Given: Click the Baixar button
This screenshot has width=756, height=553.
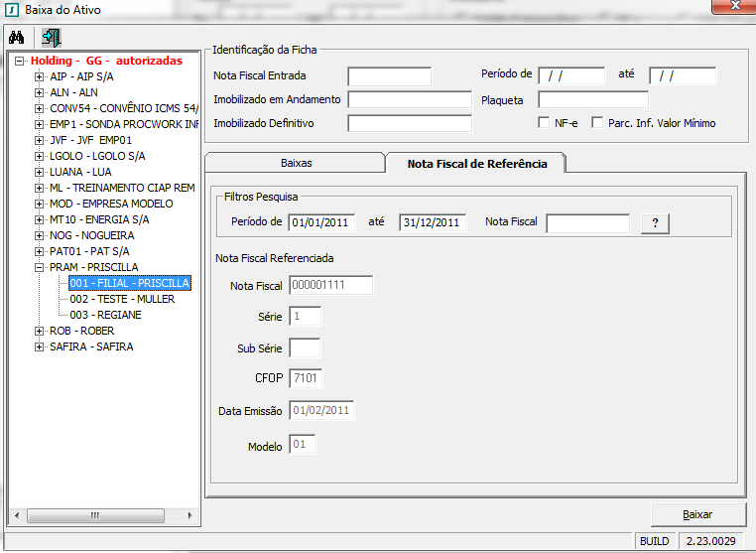Looking at the screenshot, I should coord(697,514).
